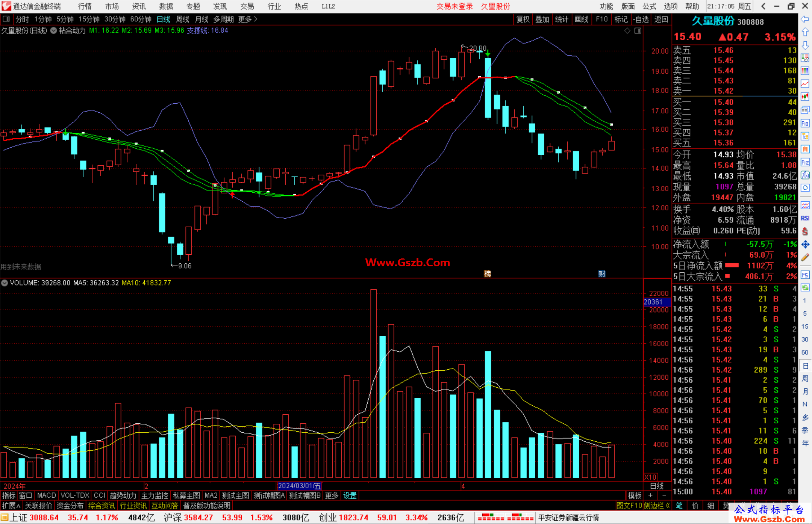
Task: Open the colored quote list grid icon
Action: (x=805, y=71)
